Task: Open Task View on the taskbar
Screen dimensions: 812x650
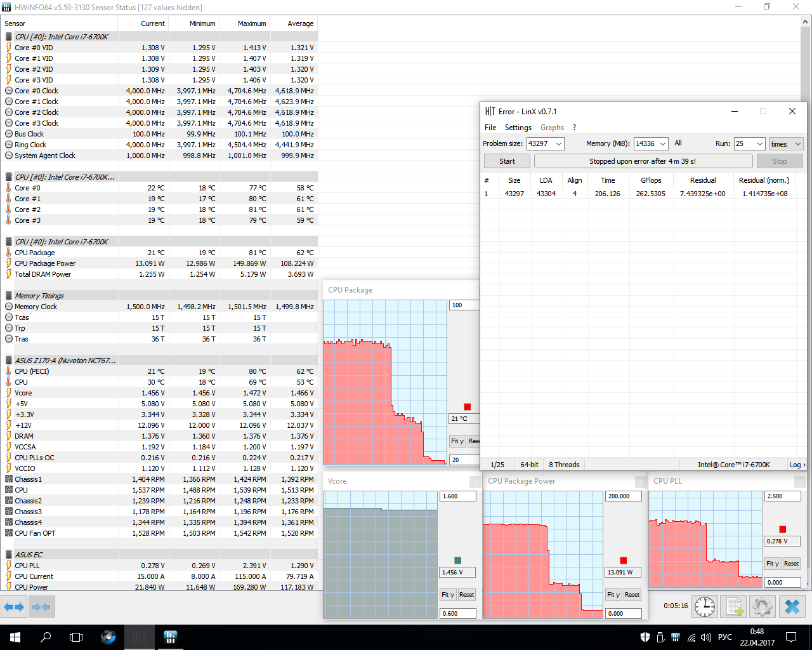Action: pos(76,637)
